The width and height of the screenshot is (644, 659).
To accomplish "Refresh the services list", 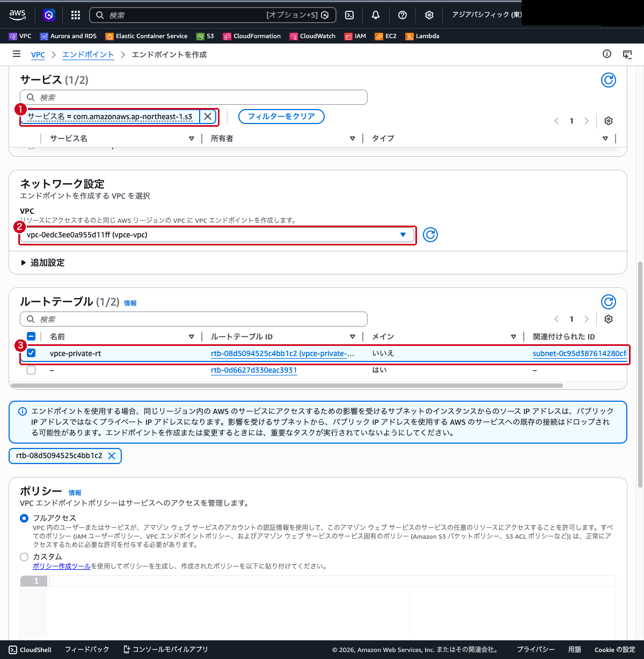I will tap(609, 80).
